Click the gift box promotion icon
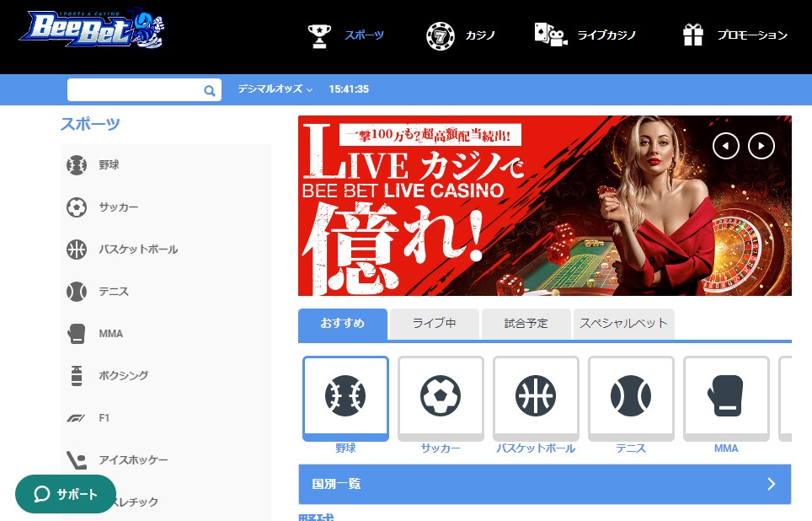This screenshot has width=812, height=521. pos(693,35)
